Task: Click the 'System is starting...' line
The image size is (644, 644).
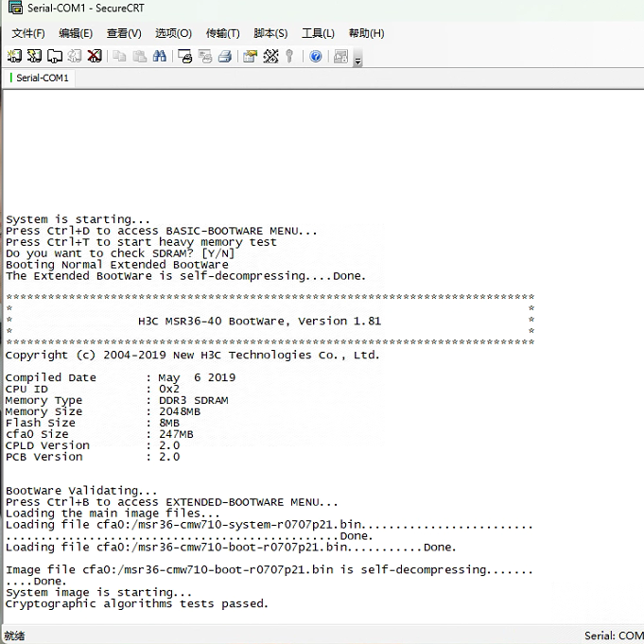Action: [x=78, y=219]
